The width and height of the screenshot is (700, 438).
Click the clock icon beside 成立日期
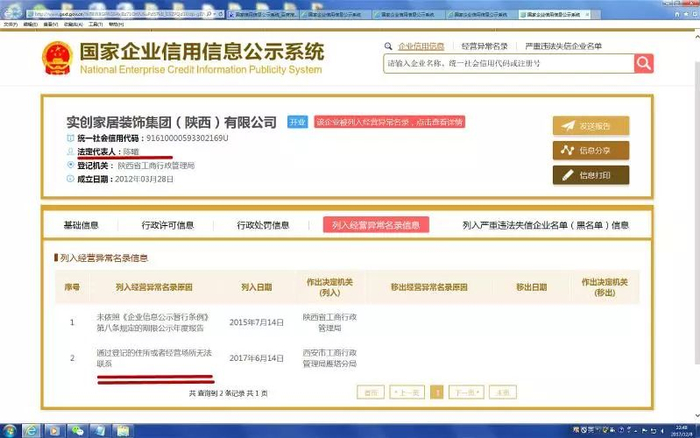click(x=71, y=179)
